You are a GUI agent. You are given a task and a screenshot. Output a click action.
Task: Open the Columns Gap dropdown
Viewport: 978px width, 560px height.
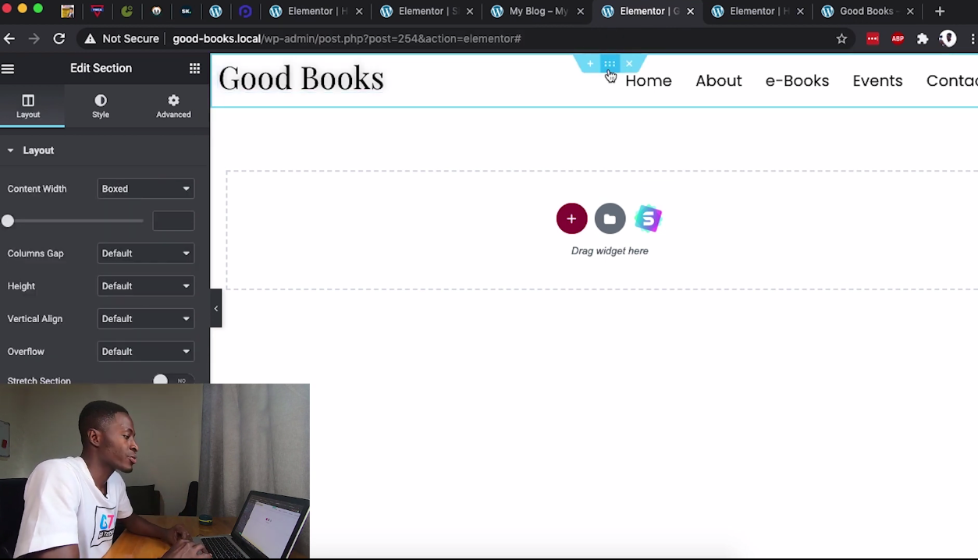tap(145, 253)
